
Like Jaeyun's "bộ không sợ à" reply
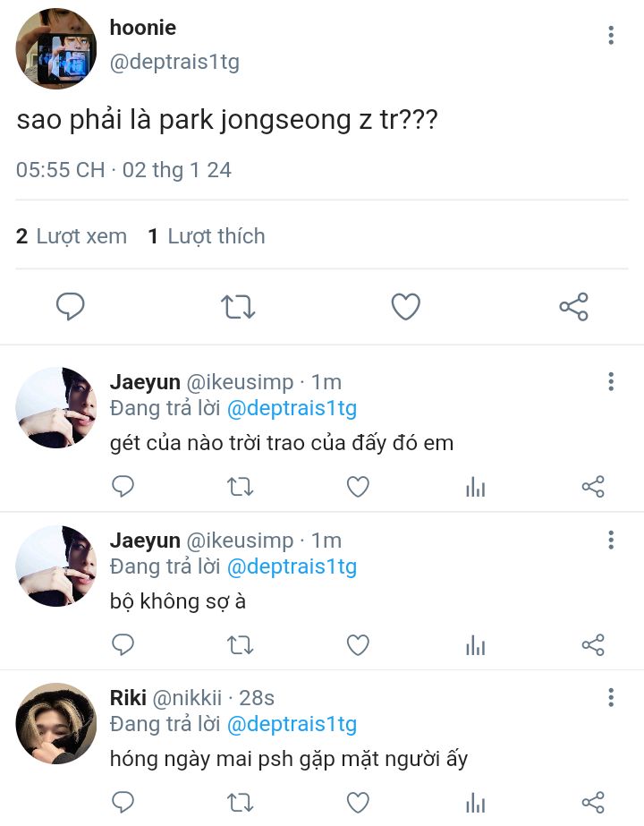tap(358, 645)
